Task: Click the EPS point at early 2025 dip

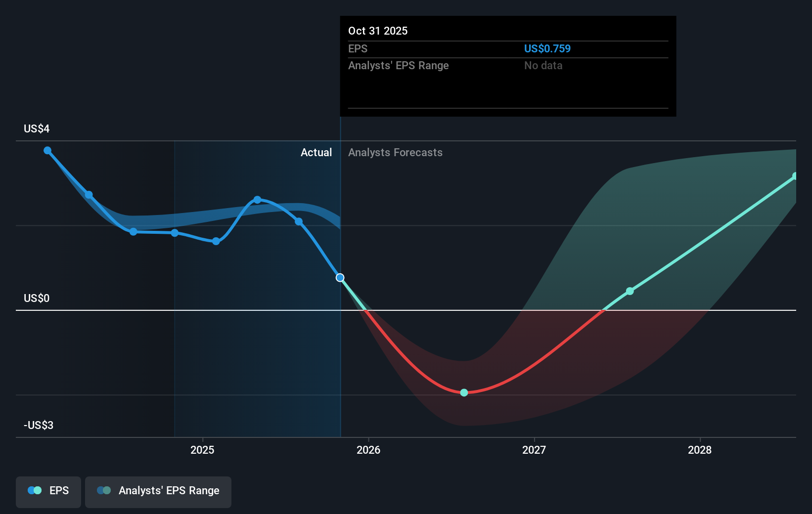Action: (216, 241)
